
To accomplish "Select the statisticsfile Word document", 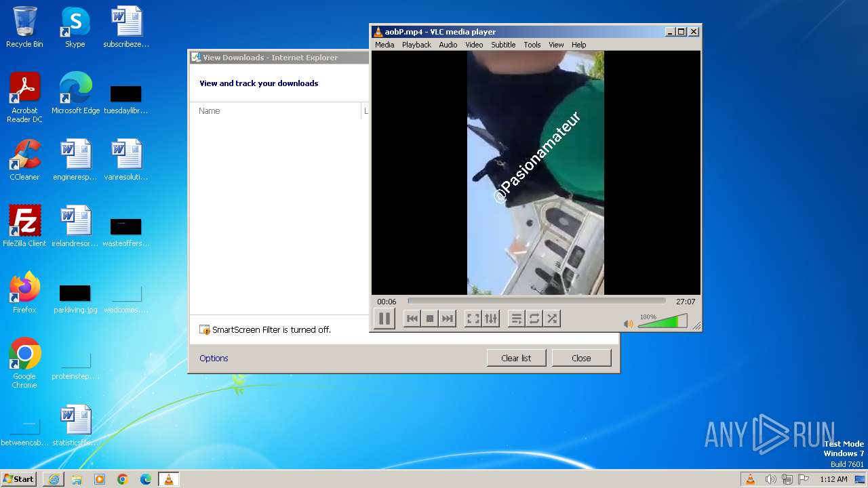I will pos(75,426).
